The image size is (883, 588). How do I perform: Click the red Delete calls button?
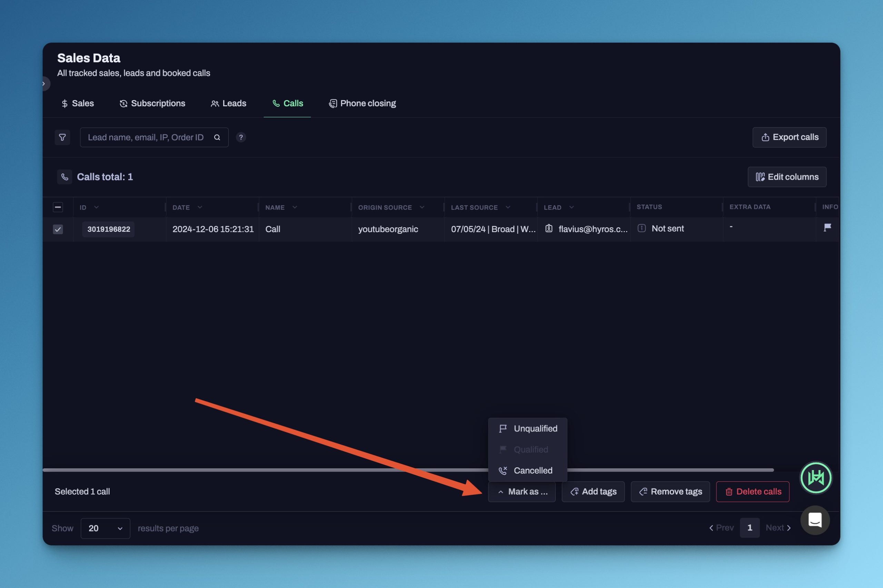pyautogui.click(x=753, y=492)
